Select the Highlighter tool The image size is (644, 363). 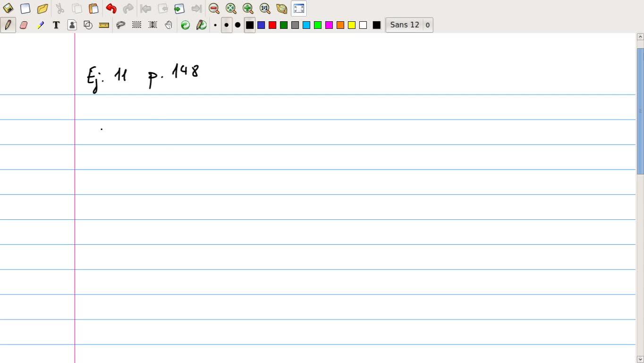(x=40, y=25)
